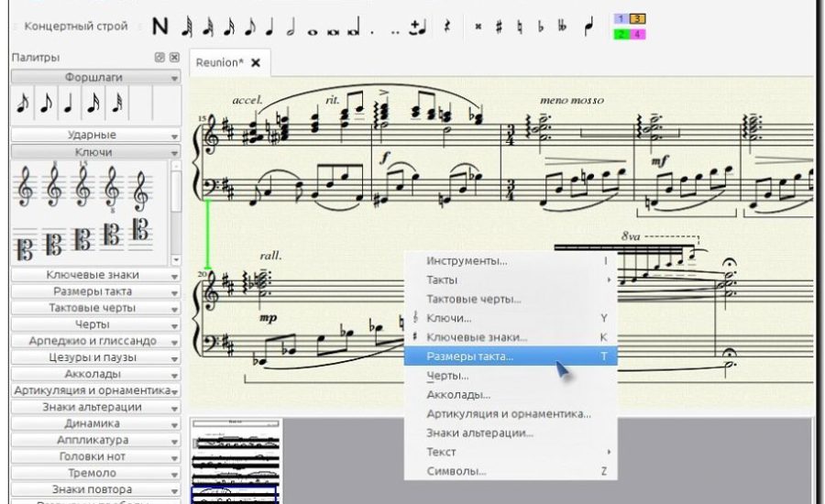Select the quarter note duration
The height and width of the screenshot is (504, 825).
pos(269,27)
